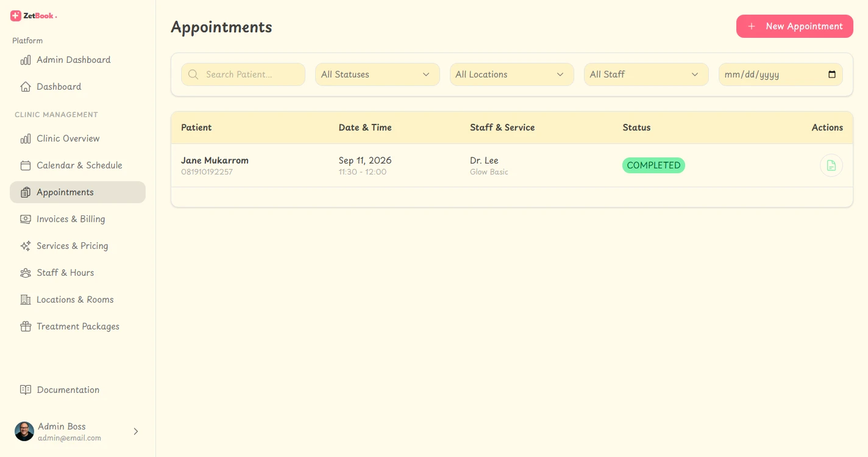Click the Services & Pricing sparkle icon
The image size is (868, 457).
pos(26,246)
